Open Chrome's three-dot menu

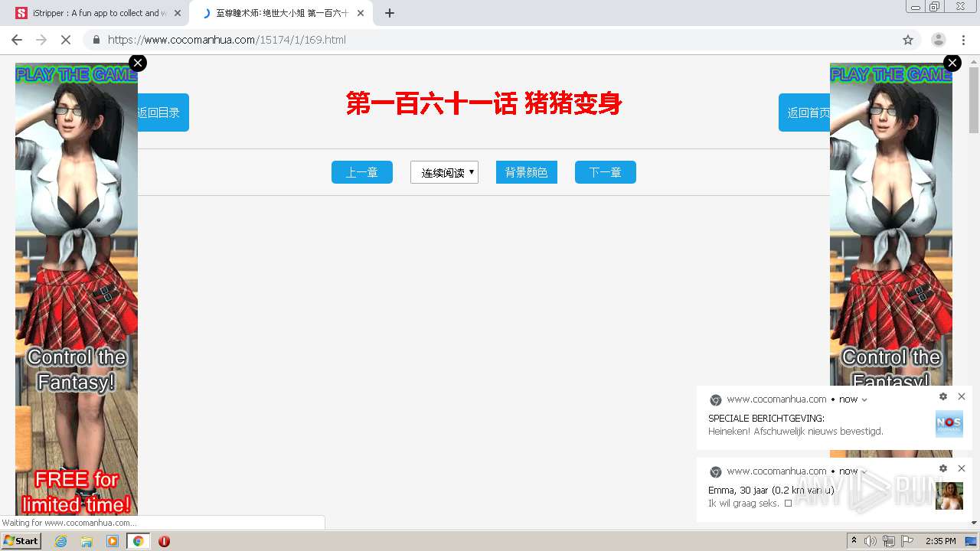(963, 40)
